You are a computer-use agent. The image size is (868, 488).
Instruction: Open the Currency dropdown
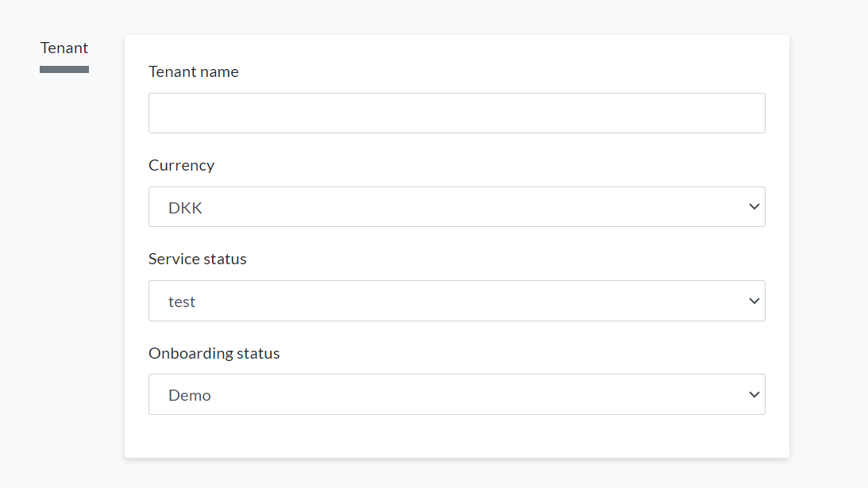tap(457, 207)
